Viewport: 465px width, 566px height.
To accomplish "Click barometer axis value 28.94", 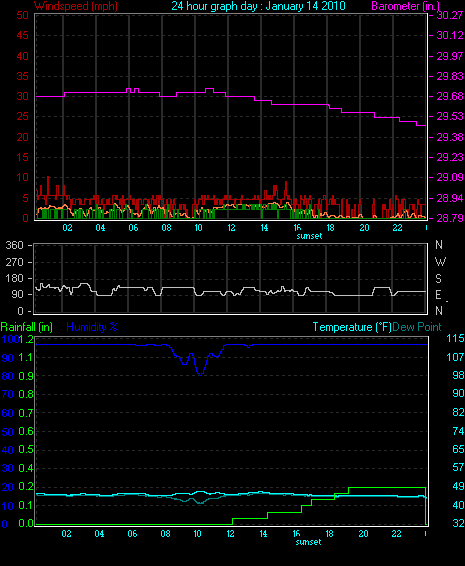I will tap(450, 198).
